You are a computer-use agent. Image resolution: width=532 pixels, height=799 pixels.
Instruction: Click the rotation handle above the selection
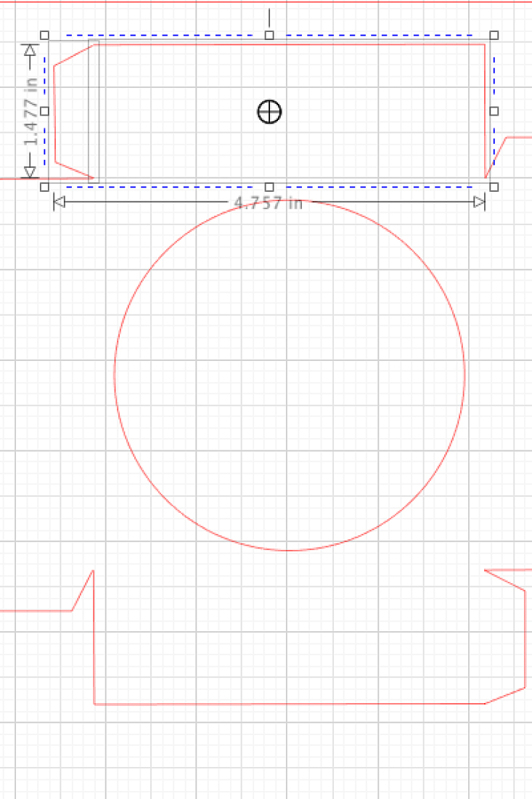click(x=269, y=18)
